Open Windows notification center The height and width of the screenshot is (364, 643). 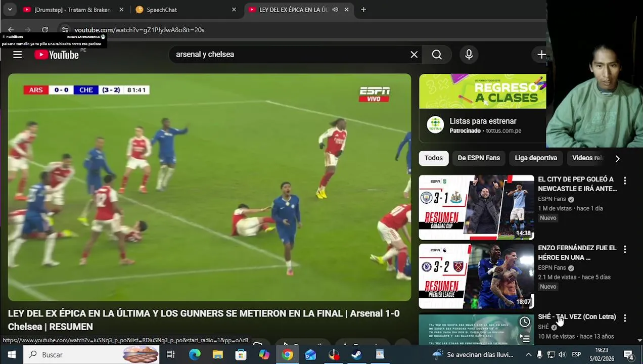tap(629, 355)
